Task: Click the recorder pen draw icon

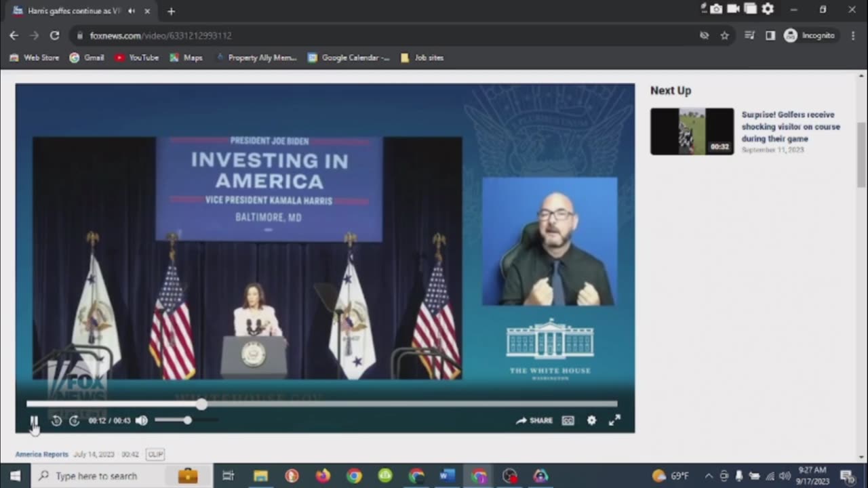Action: pos(704,7)
